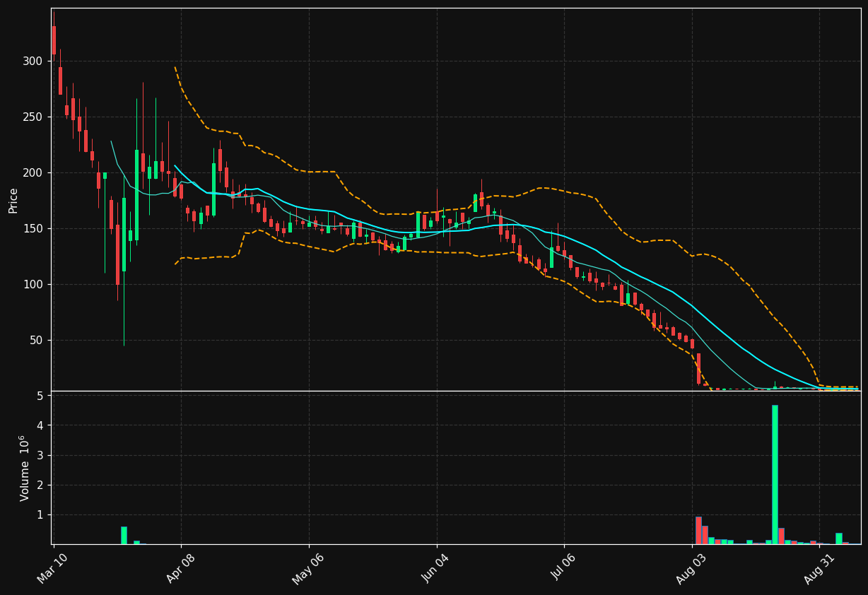This screenshot has width=868, height=595.
Task: Select the volume tick label 3
Action: (40, 455)
